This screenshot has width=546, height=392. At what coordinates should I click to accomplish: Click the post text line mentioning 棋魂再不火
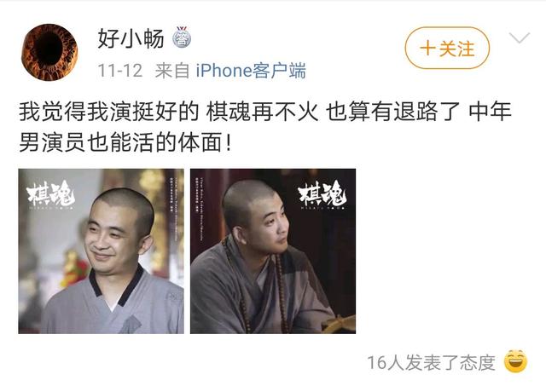[x=265, y=112]
